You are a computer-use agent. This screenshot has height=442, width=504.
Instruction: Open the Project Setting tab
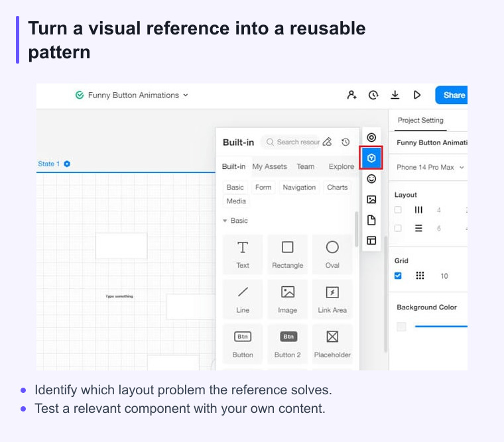(x=420, y=121)
